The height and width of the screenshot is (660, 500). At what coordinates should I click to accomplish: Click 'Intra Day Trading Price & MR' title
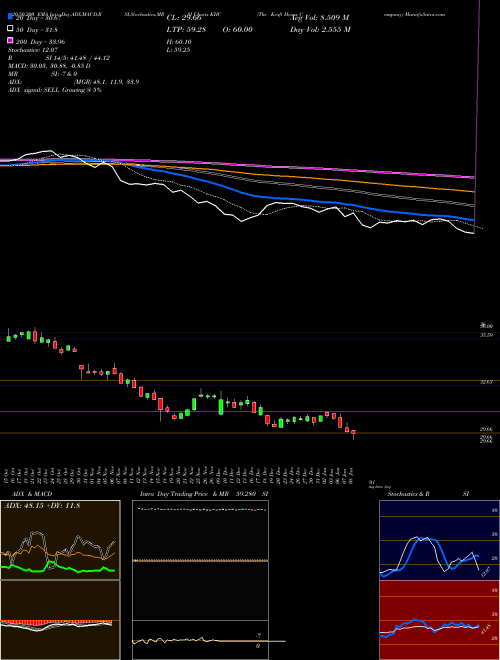coord(184,494)
